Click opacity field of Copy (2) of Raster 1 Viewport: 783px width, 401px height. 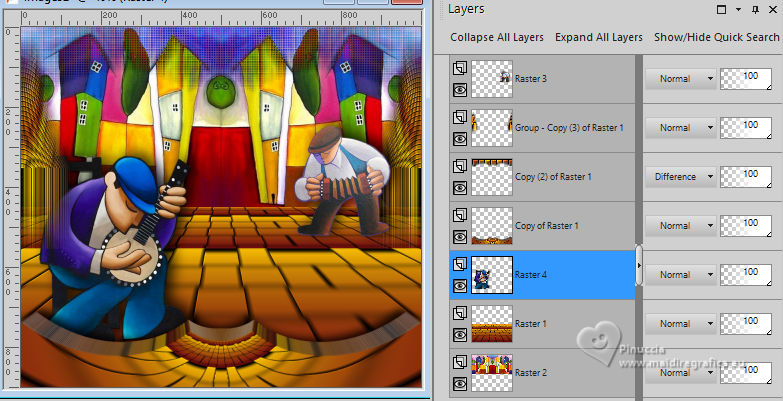pyautogui.click(x=746, y=177)
